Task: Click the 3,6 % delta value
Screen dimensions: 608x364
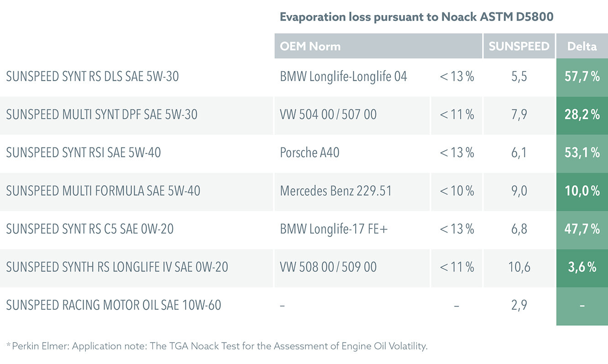Action: pyautogui.click(x=582, y=267)
